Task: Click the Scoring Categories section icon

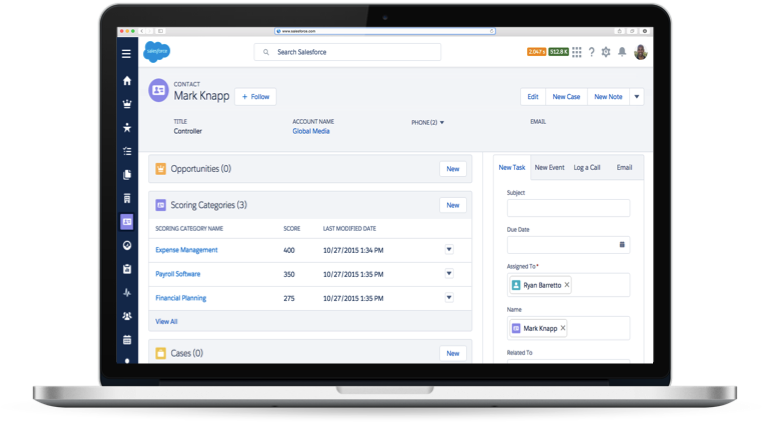Action: [160, 205]
